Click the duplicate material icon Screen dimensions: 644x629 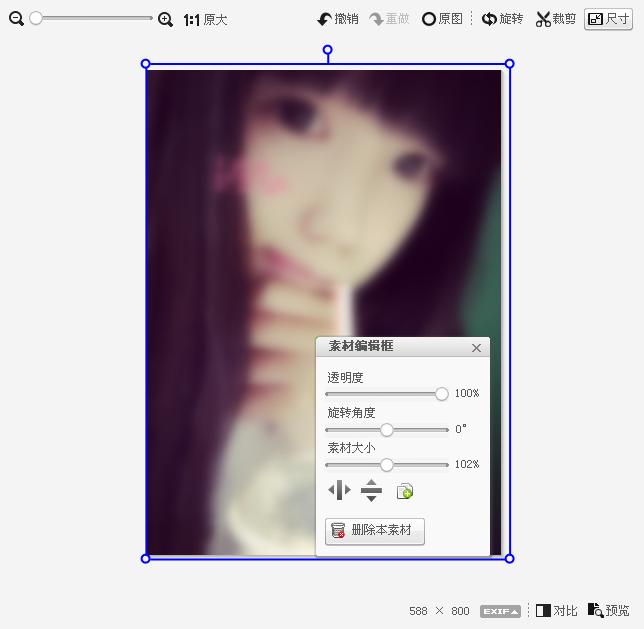pos(405,491)
